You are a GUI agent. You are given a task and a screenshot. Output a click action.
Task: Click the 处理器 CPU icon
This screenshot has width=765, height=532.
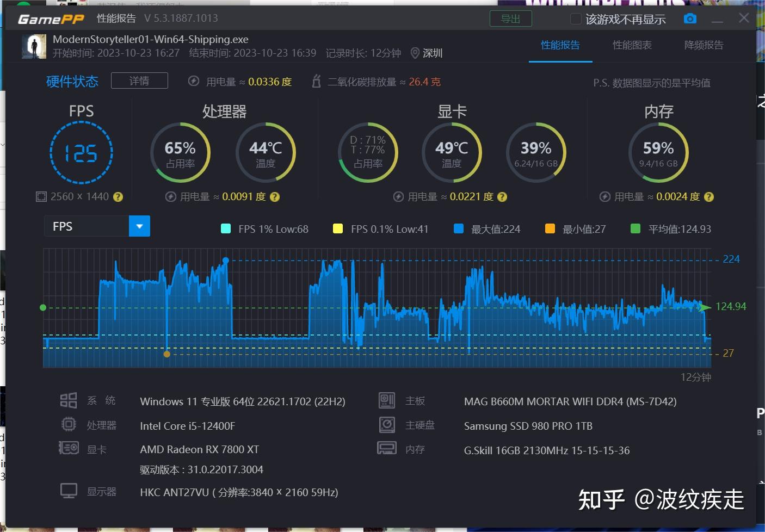(69, 424)
